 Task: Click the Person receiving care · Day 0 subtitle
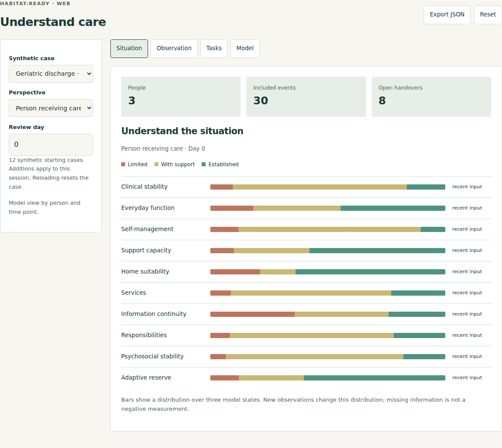point(163,148)
